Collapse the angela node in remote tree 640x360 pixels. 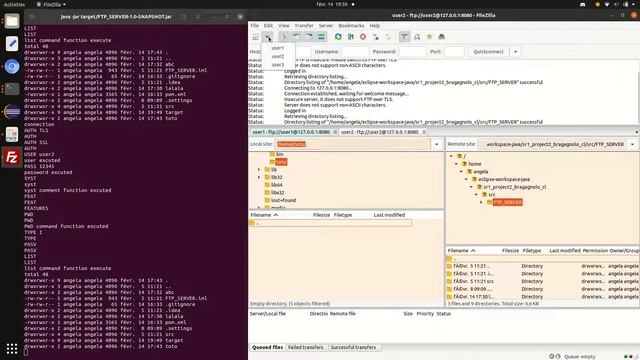[x=461, y=171]
